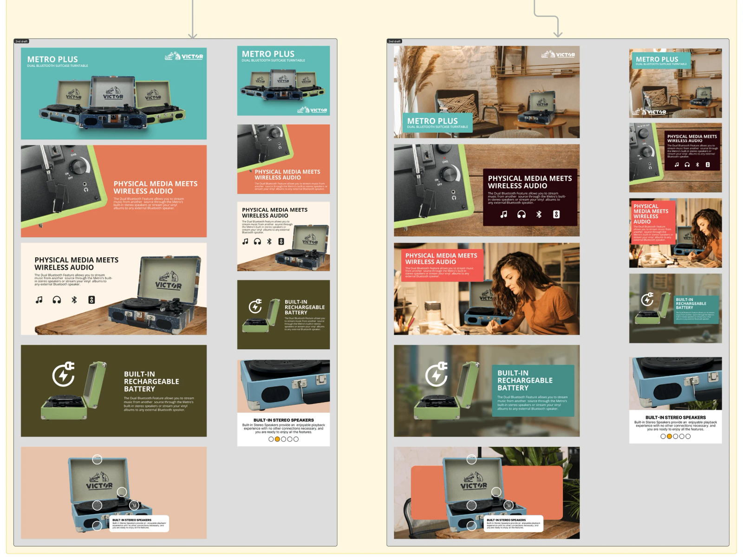
Task: Select the fifth pagination dot in the left frame's speaker card
Action: point(296,439)
